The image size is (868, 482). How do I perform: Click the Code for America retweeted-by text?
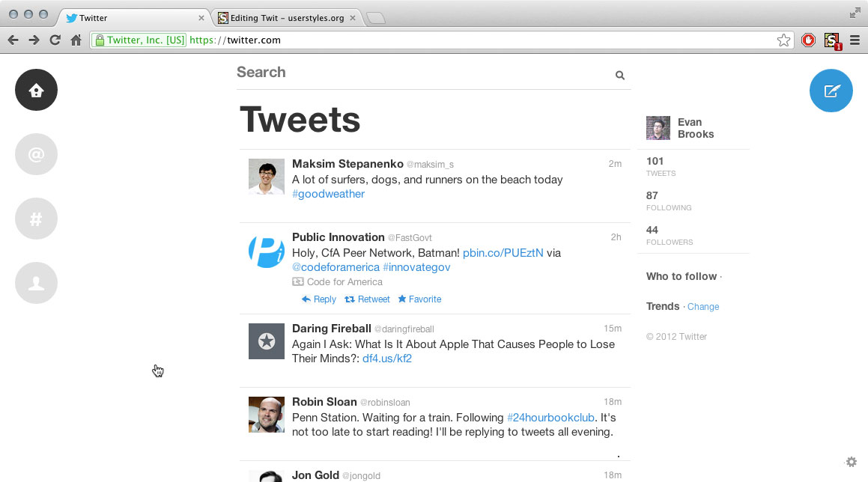[x=345, y=281]
